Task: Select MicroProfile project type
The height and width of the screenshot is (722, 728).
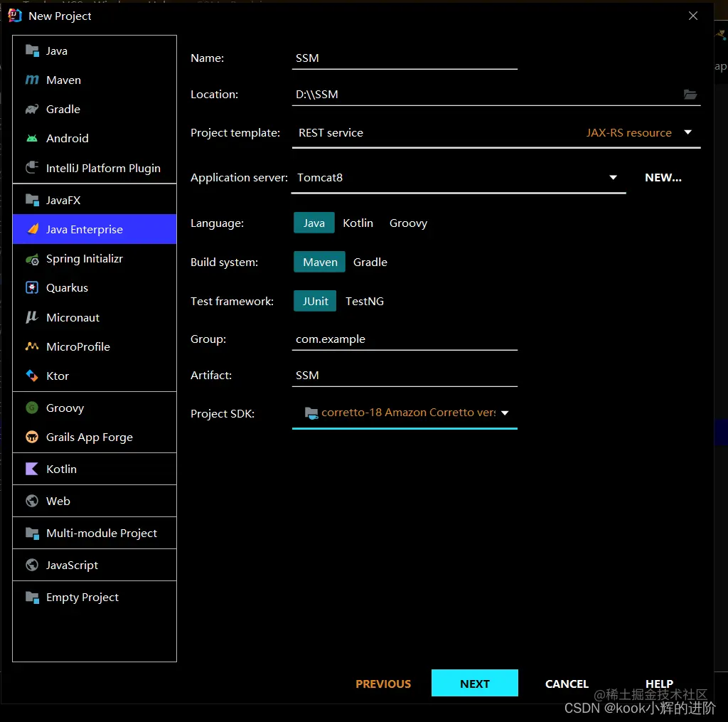Action: pyautogui.click(x=95, y=346)
